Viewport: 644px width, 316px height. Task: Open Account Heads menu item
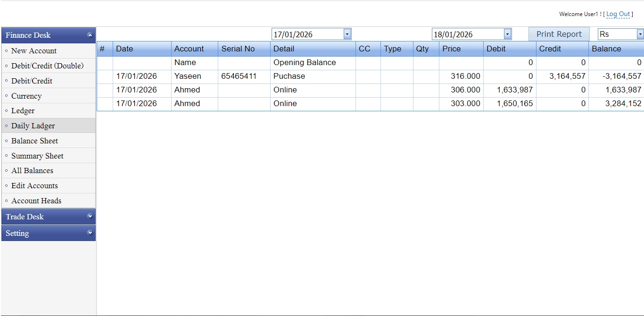coord(36,201)
